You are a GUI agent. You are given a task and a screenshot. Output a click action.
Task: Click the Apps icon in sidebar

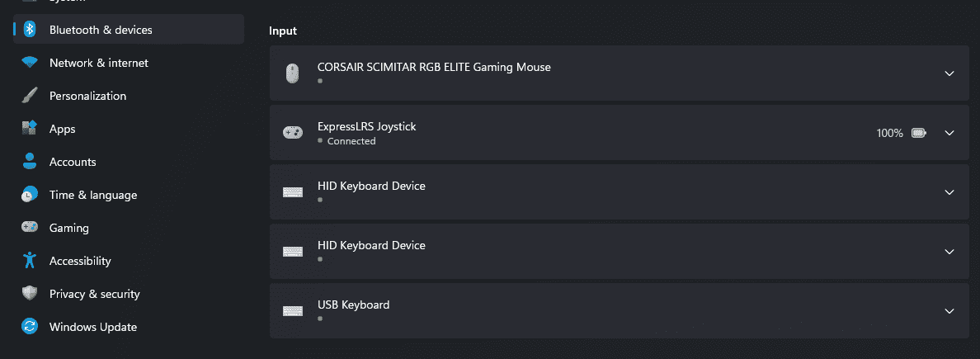(30, 129)
